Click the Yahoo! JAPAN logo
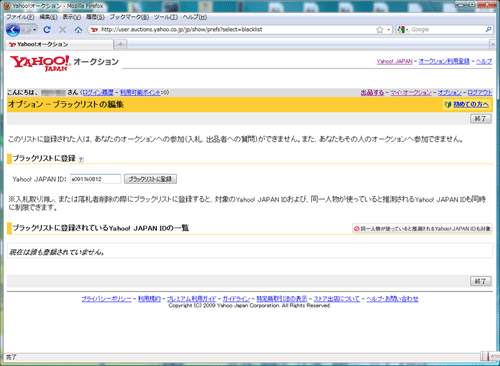500x366 pixels. (x=40, y=63)
